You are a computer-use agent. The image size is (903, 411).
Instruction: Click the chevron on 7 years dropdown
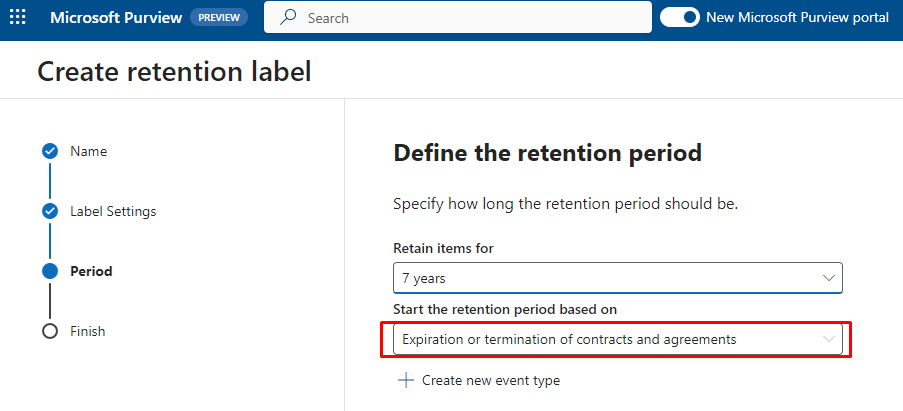828,277
